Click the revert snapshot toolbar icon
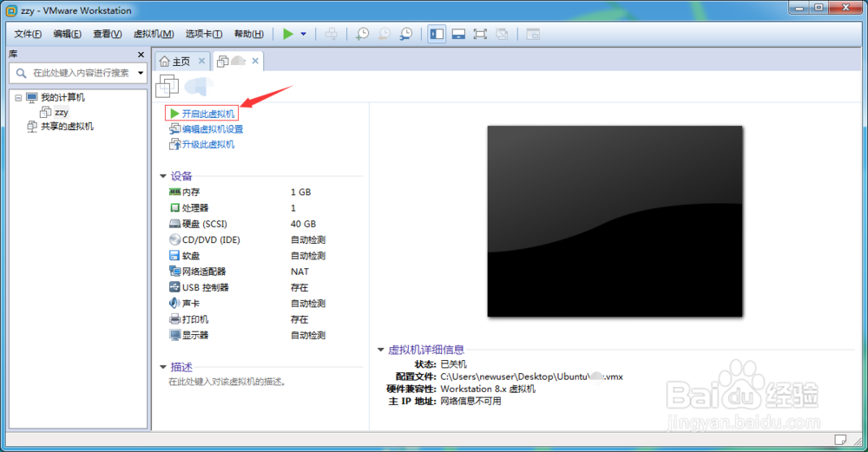This screenshot has width=868, height=452. point(385,35)
